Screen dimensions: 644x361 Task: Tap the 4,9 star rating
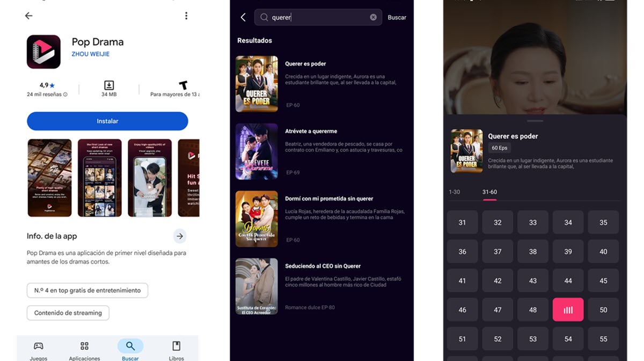[x=47, y=85]
